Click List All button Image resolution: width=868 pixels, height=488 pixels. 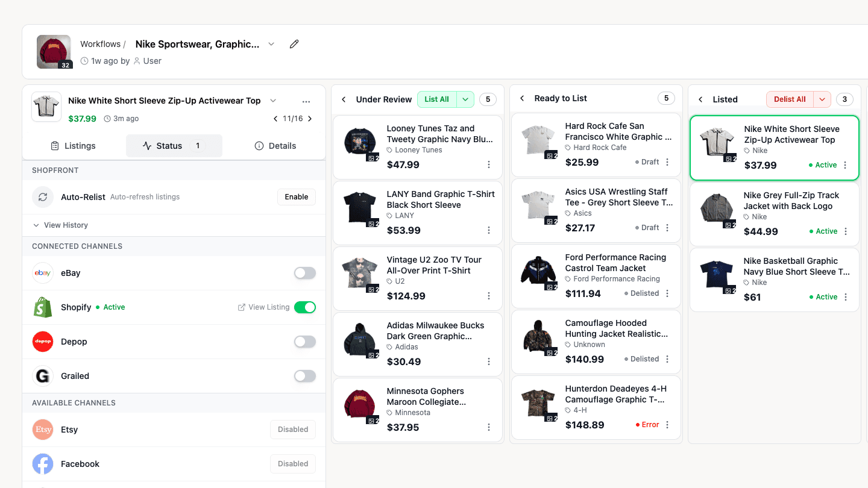437,99
